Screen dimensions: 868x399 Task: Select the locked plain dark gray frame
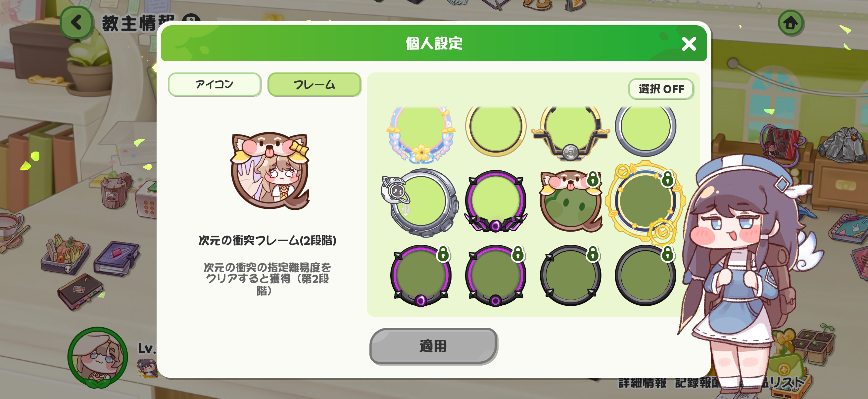coord(645,275)
